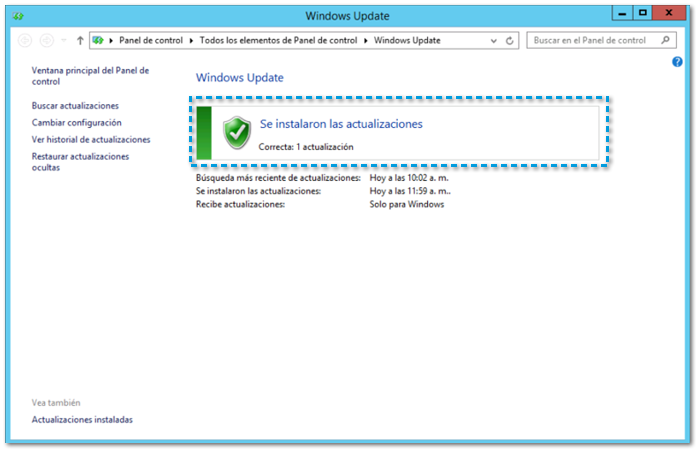Open the recent locations dropdown arrow

coord(64,41)
